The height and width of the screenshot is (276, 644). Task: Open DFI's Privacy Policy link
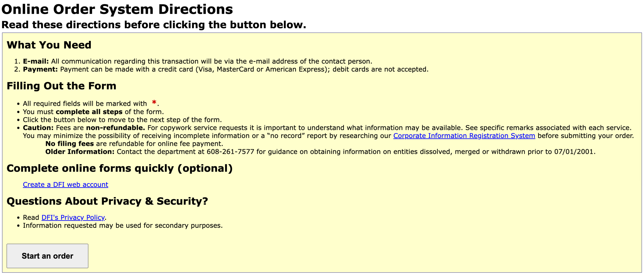click(x=73, y=217)
